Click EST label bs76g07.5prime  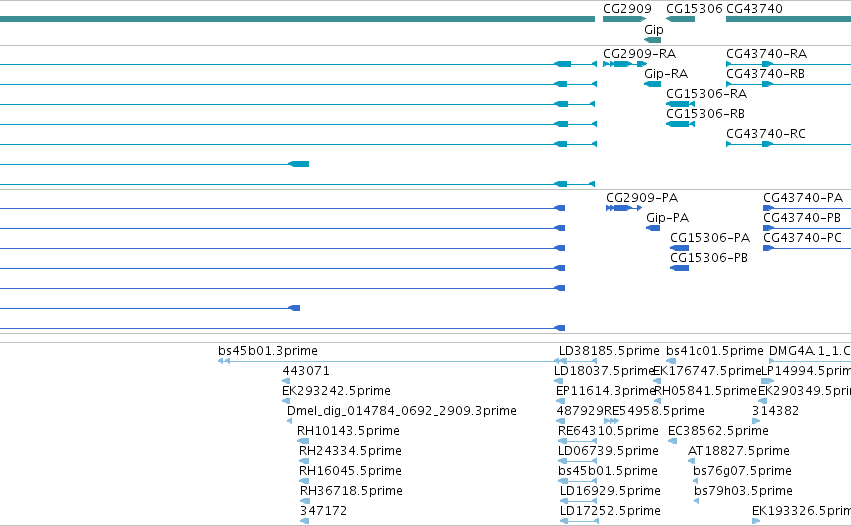[x=742, y=472]
